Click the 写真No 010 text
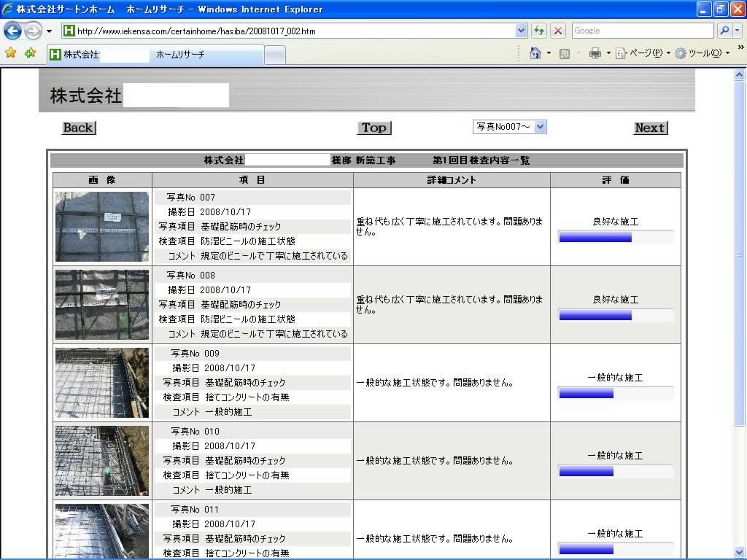The height and width of the screenshot is (560, 747). coord(195,432)
